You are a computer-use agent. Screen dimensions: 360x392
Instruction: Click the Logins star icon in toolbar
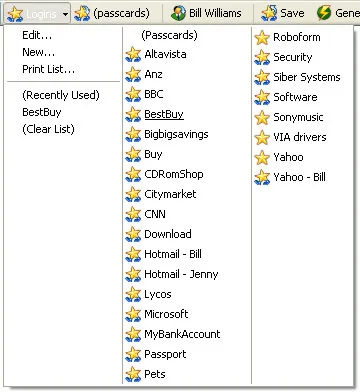coord(15,14)
